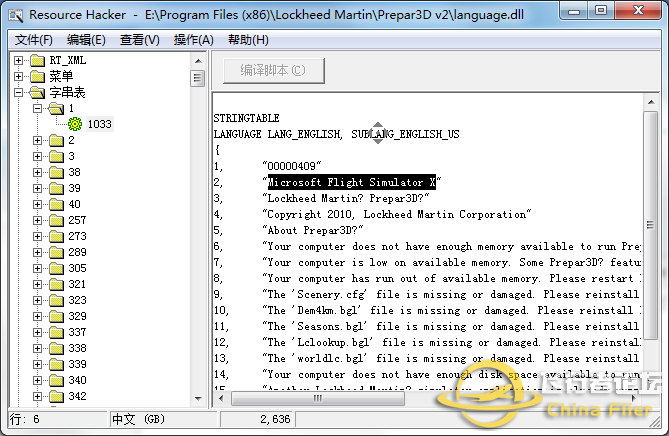669x436 pixels.
Task: Click "Copyright 2010, Lockheed Martin Corporation" line
Action: [397, 214]
